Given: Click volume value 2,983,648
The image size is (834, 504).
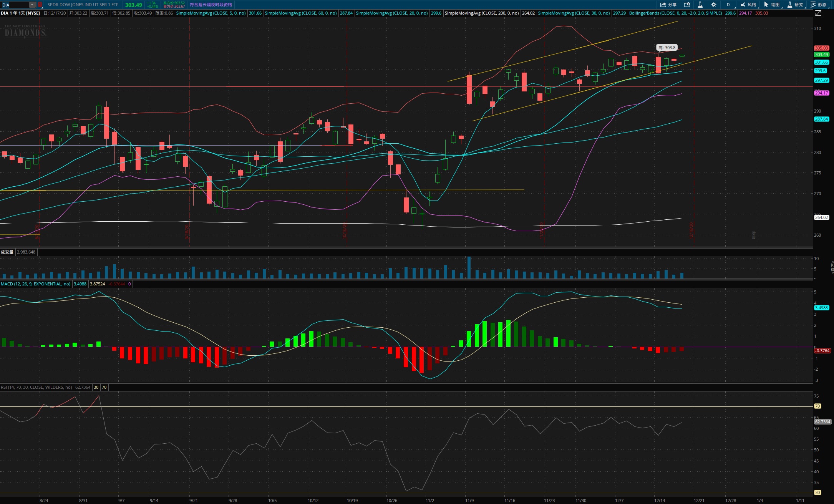Looking at the screenshot, I should tap(26, 252).
